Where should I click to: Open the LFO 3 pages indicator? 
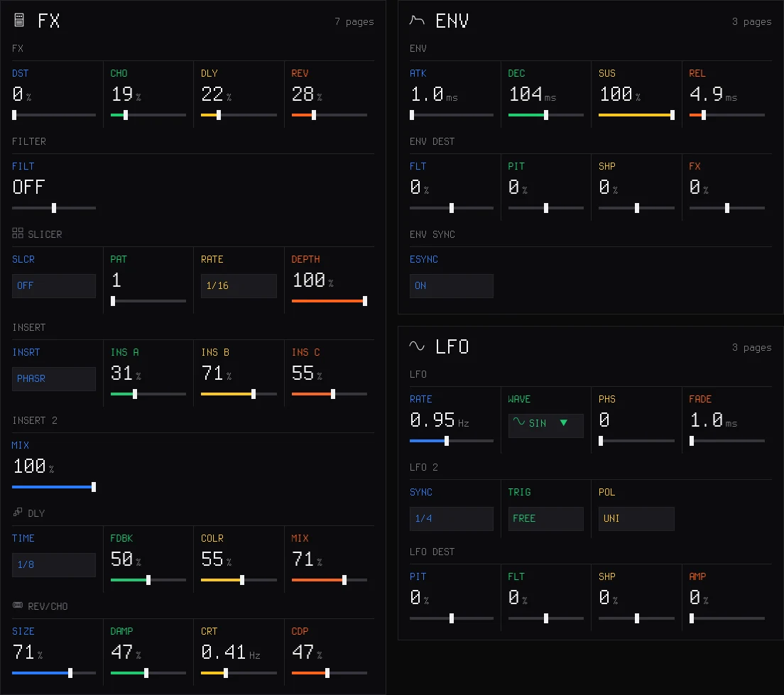[751, 347]
